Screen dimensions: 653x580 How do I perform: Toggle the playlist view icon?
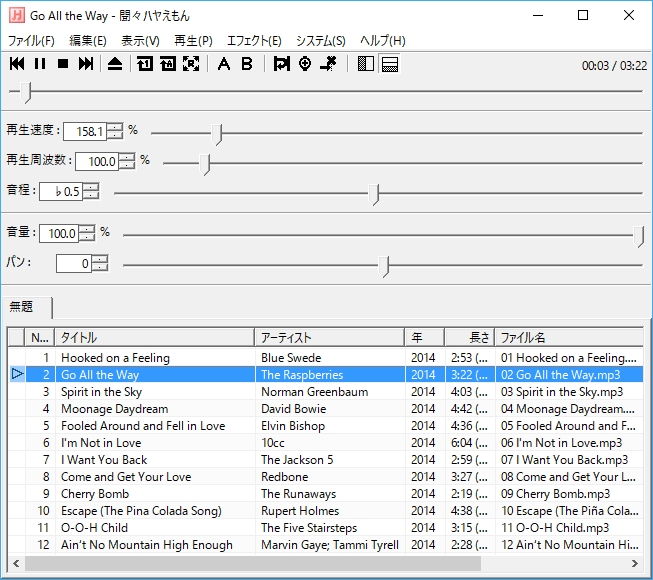[x=390, y=64]
